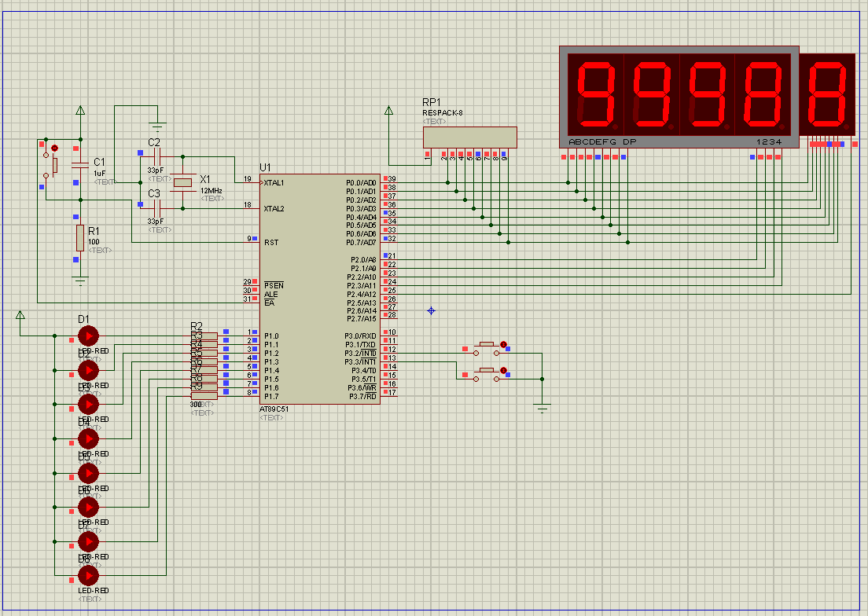Viewport: 868px width, 616px height.
Task: Click the push button wired to P3.2/INT0
Action: point(486,348)
